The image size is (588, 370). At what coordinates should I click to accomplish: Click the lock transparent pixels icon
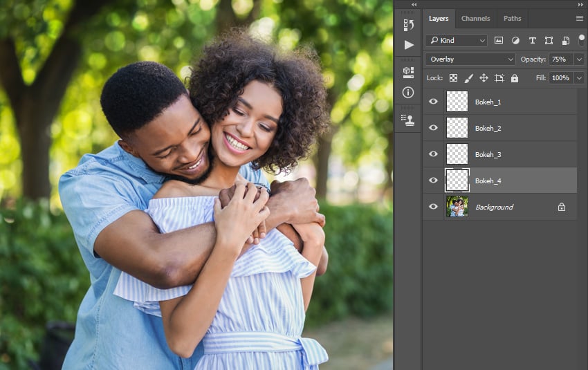pos(453,78)
